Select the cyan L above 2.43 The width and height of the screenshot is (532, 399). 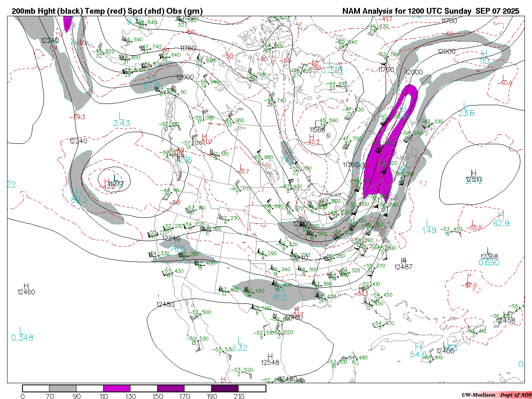tap(121, 115)
